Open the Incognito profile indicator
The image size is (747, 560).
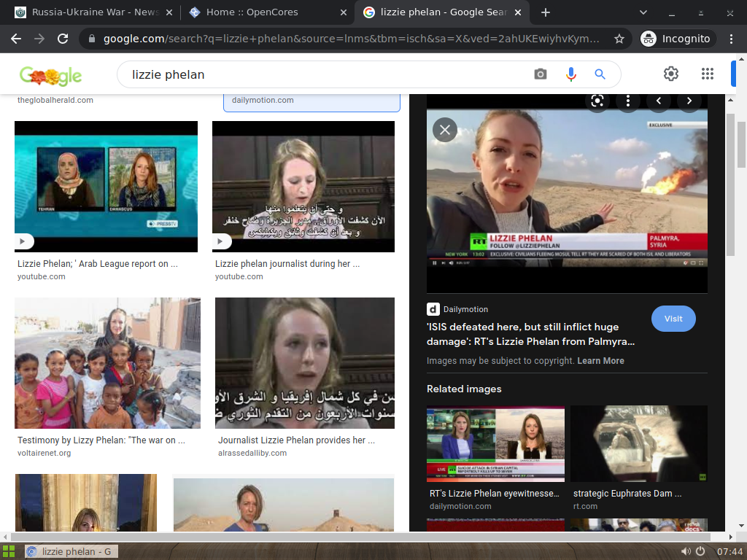click(676, 39)
